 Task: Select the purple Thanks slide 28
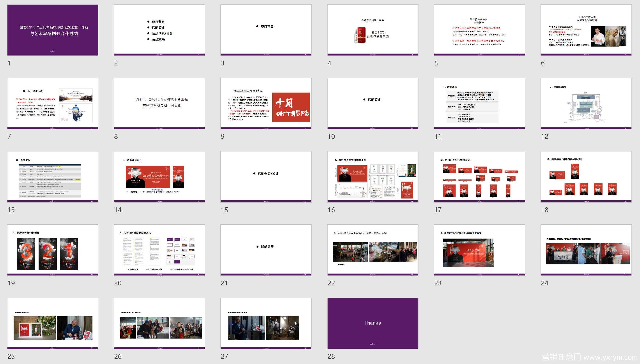pos(372,323)
